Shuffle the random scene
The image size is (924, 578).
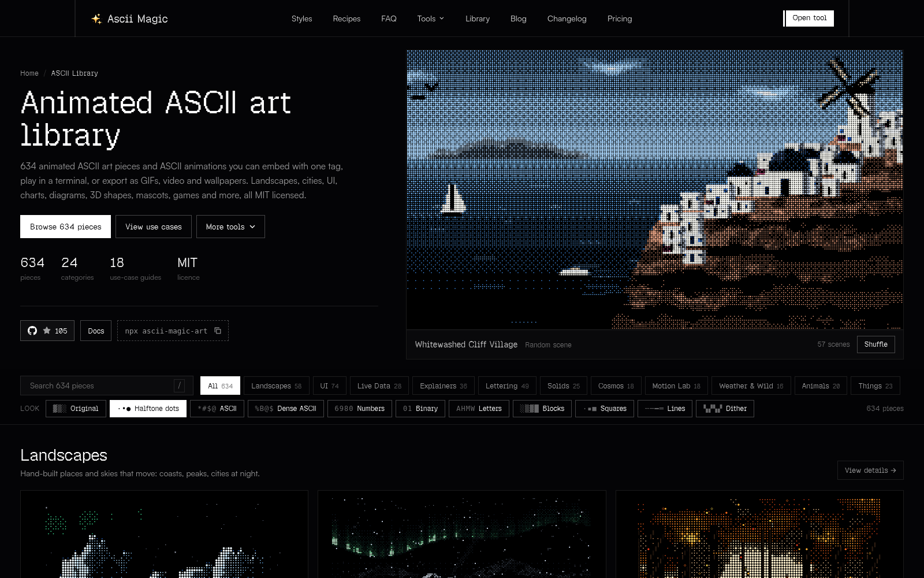875,344
